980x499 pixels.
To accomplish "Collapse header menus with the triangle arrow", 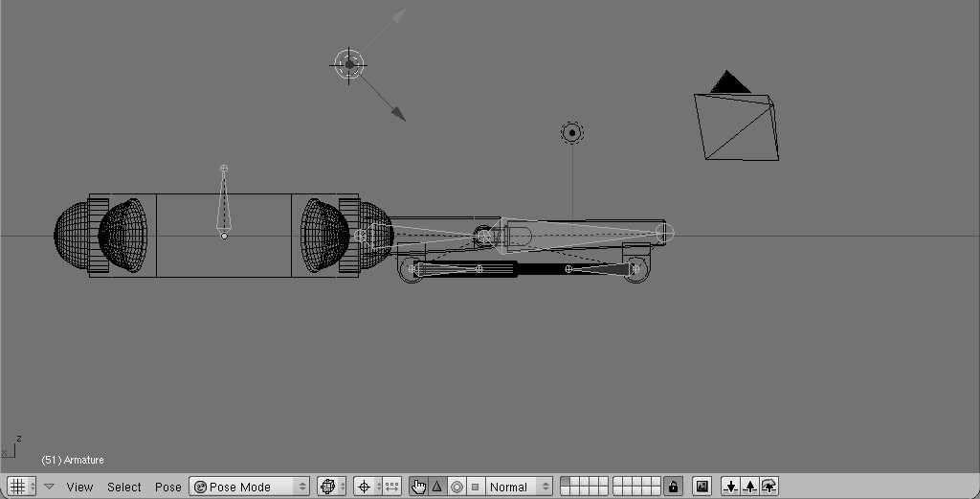I will pos(50,487).
